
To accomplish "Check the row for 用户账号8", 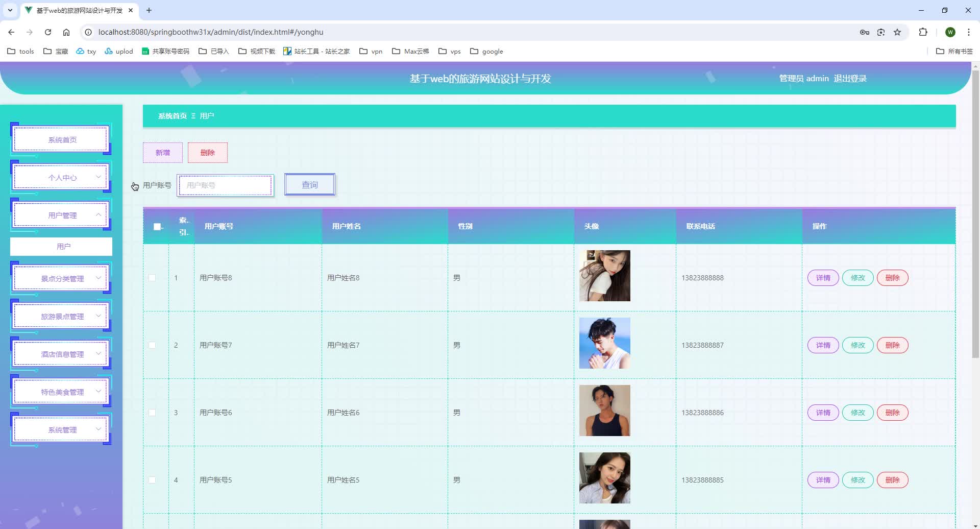I will 152,278.
